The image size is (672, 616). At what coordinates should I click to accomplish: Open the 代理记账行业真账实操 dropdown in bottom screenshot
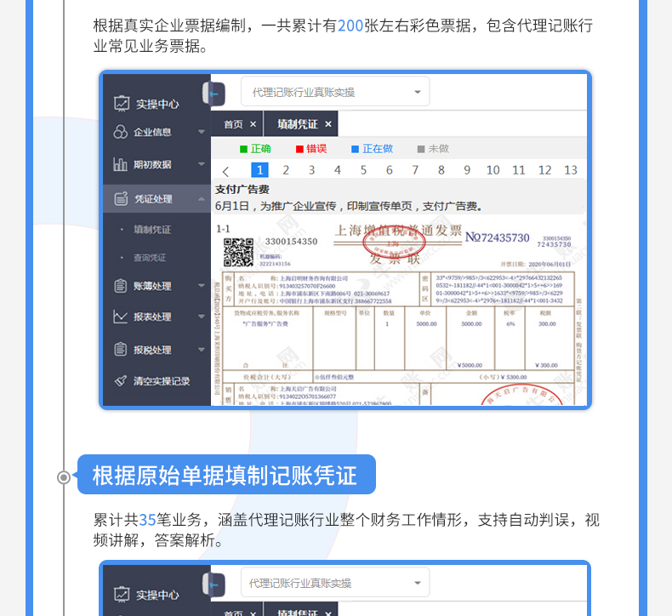pyautogui.click(x=335, y=582)
